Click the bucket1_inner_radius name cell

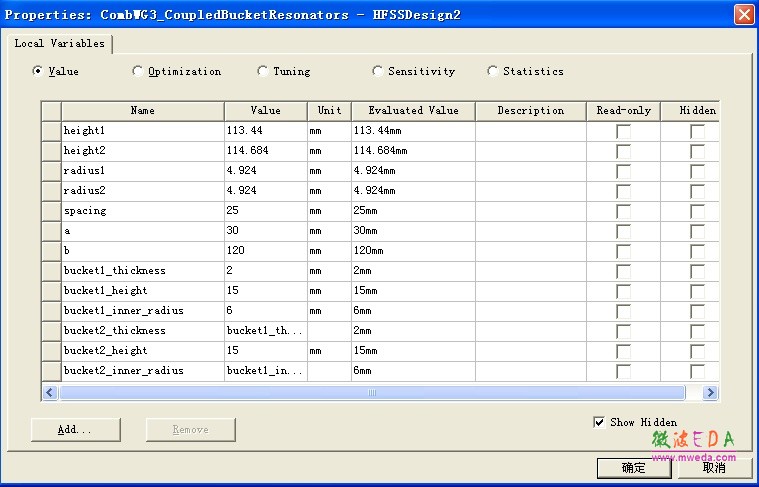pyautogui.click(x=143, y=311)
